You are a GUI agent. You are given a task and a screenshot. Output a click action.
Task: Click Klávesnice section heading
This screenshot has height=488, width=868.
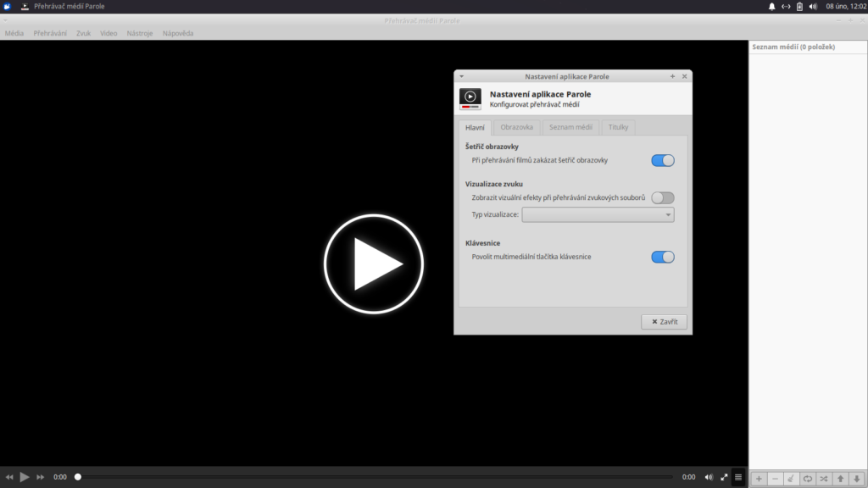(x=482, y=243)
